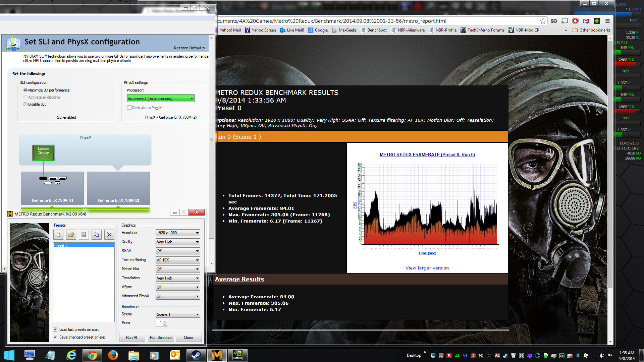The image size is (644, 362).
Task: Open the View larger version link
Action: coord(427,268)
